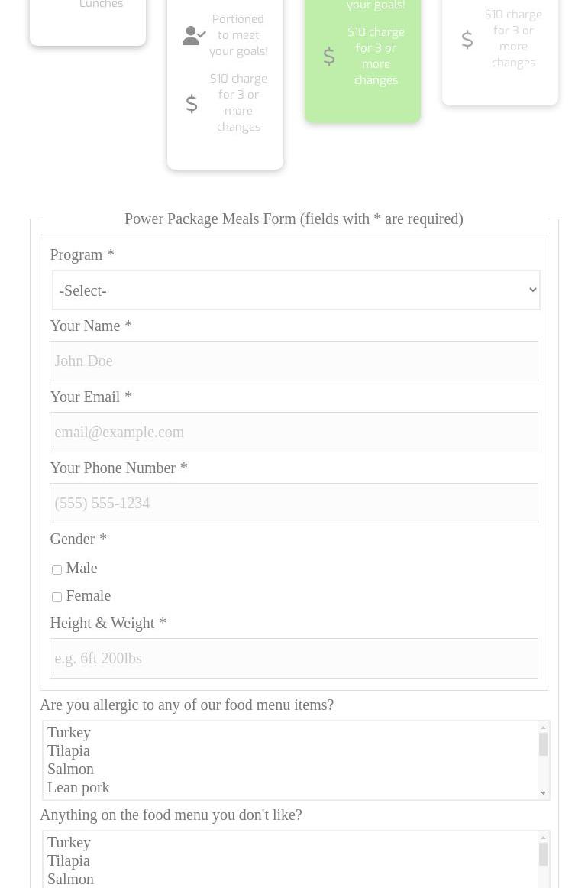Select Tilapia in the dislike list
The image size is (588, 888).
(69, 860)
